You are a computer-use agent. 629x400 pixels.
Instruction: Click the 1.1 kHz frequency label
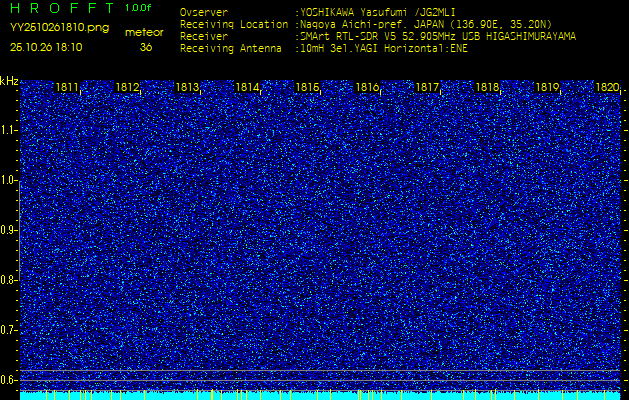tap(9, 130)
